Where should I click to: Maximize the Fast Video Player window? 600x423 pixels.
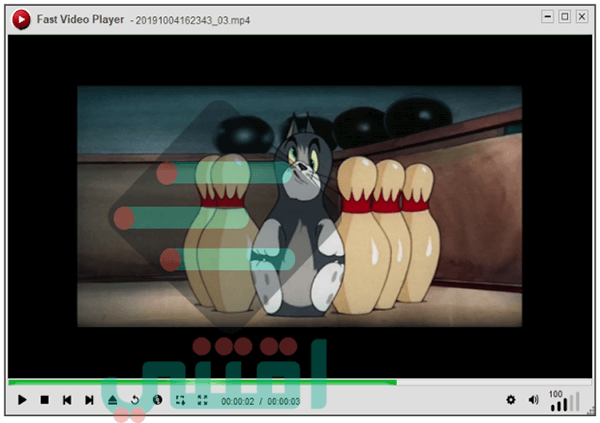point(565,16)
